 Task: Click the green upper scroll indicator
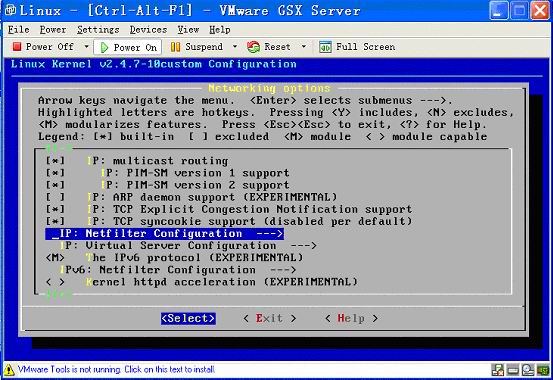59,148
